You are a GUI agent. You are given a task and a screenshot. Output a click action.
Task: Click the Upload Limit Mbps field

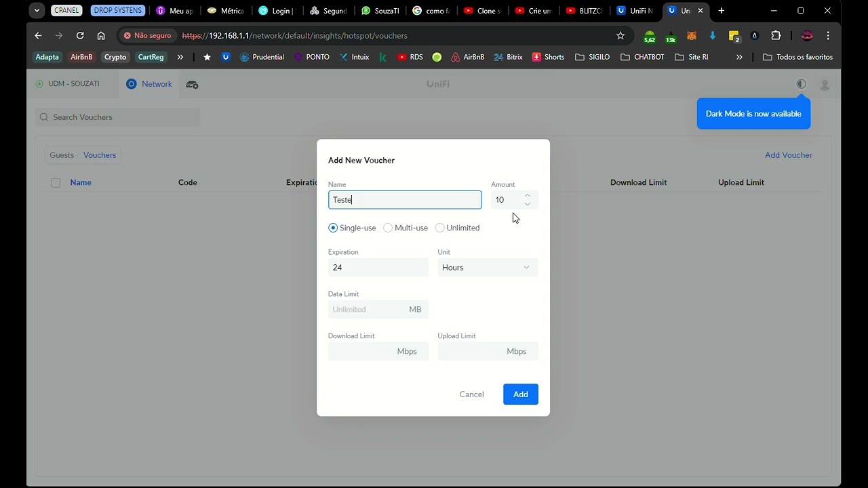click(x=488, y=351)
